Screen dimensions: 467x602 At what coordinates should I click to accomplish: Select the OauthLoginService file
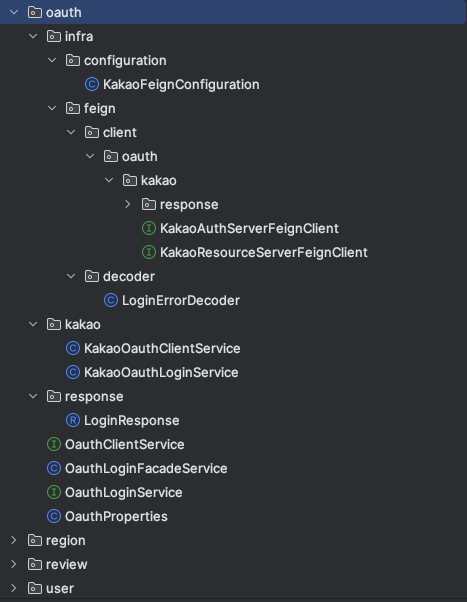coord(124,492)
